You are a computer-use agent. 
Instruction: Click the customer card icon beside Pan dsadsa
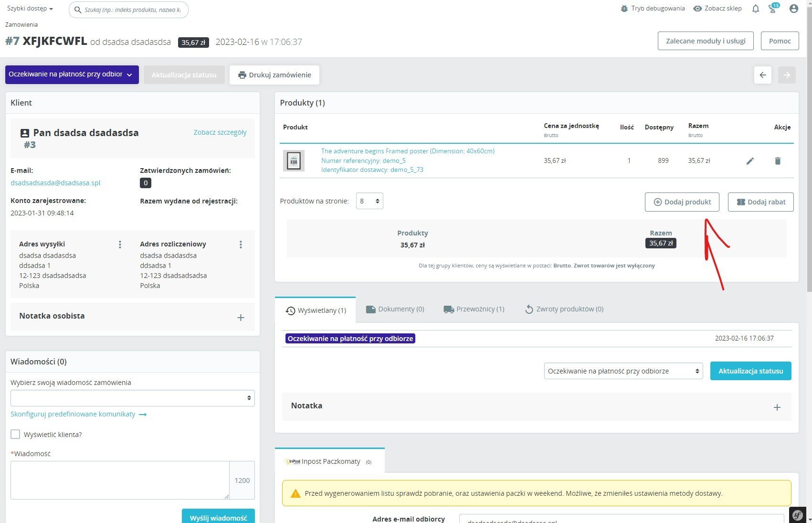(25, 133)
